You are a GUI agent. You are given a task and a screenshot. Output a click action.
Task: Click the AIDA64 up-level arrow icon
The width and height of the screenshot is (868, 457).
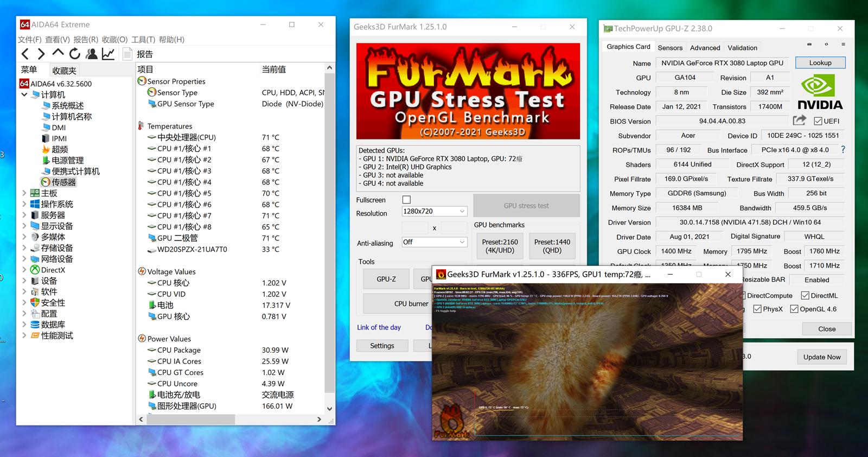click(x=58, y=53)
